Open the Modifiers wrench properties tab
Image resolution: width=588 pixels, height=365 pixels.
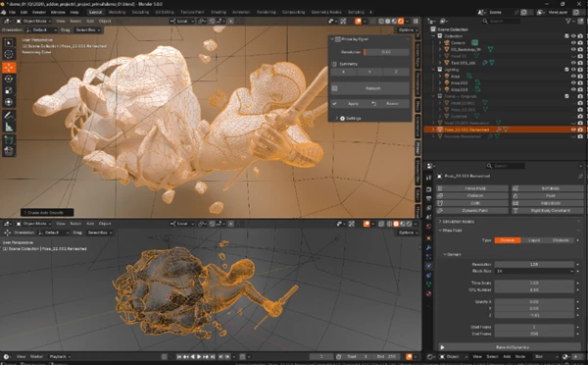pos(428,247)
